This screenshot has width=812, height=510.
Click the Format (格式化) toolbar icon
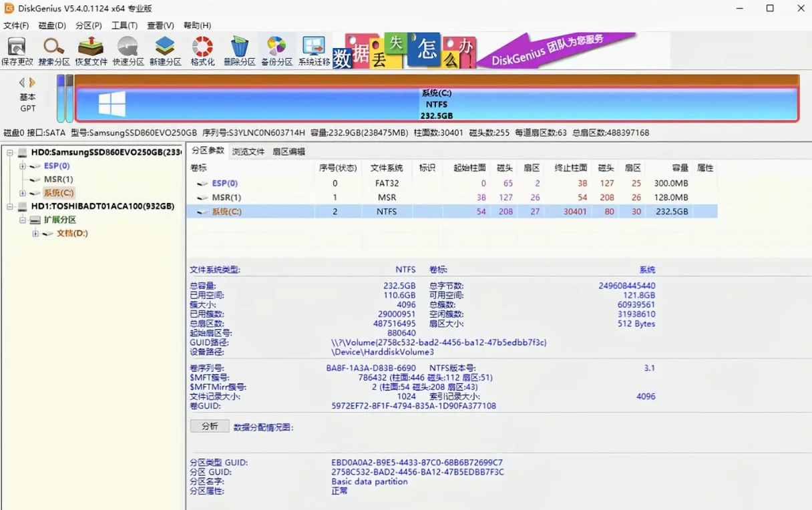tap(202, 51)
